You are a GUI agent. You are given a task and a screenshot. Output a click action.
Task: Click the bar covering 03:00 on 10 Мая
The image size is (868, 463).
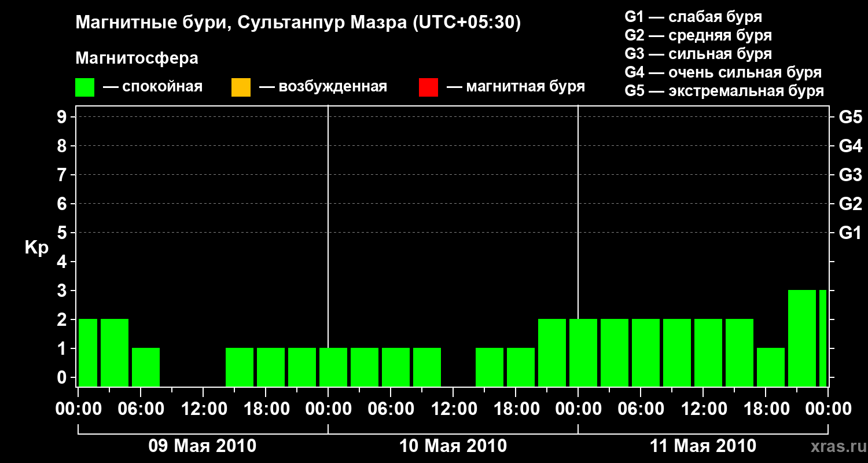tap(365, 368)
